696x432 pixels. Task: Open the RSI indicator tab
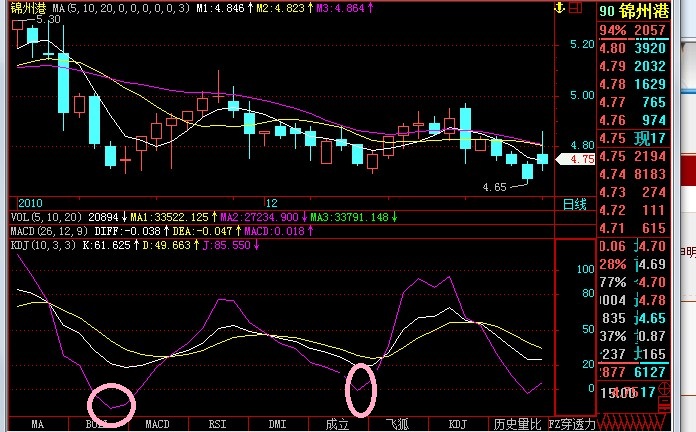pyautogui.click(x=217, y=424)
